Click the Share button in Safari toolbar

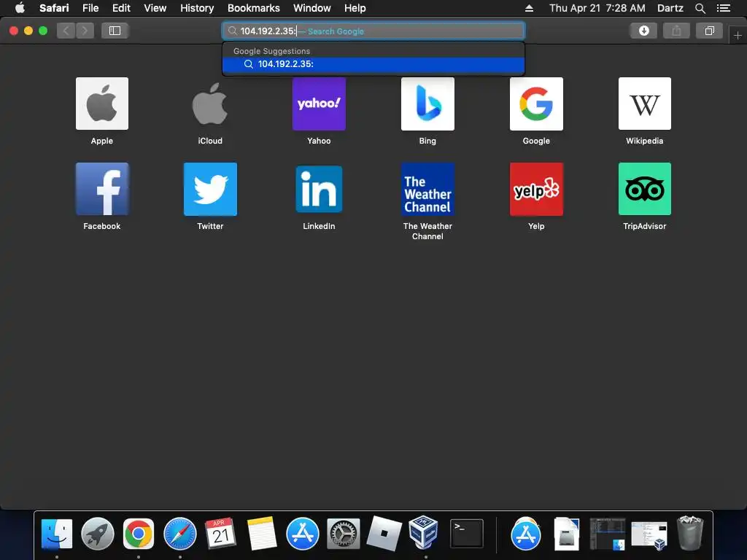(x=676, y=31)
